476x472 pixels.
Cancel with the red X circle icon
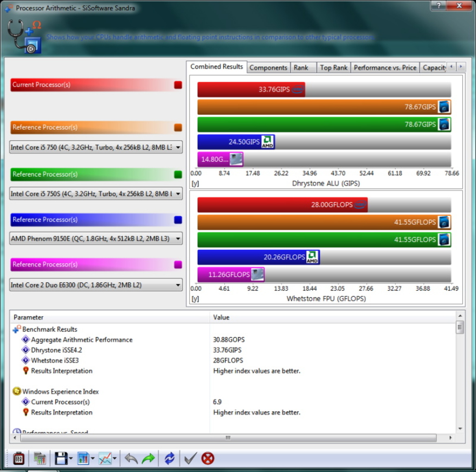tap(207, 458)
